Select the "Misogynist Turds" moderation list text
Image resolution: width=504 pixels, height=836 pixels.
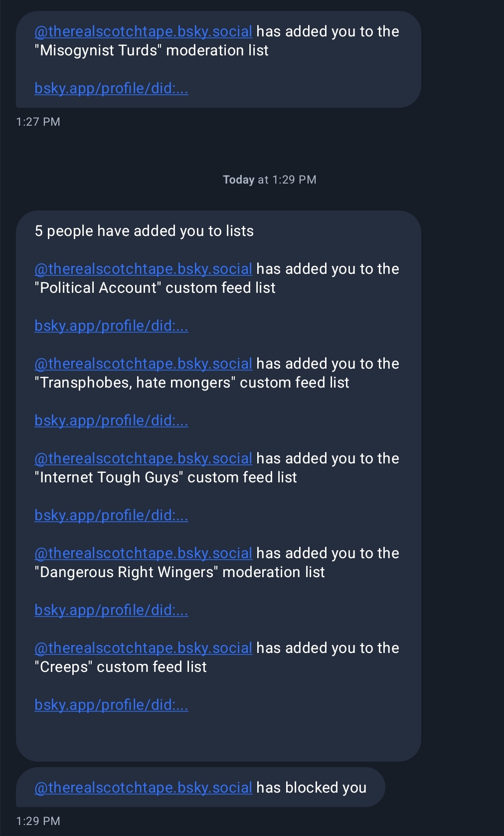pos(152,50)
